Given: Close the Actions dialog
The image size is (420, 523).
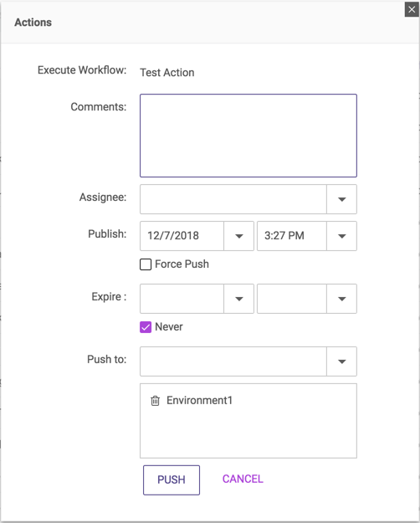Looking at the screenshot, I should click(x=412, y=10).
